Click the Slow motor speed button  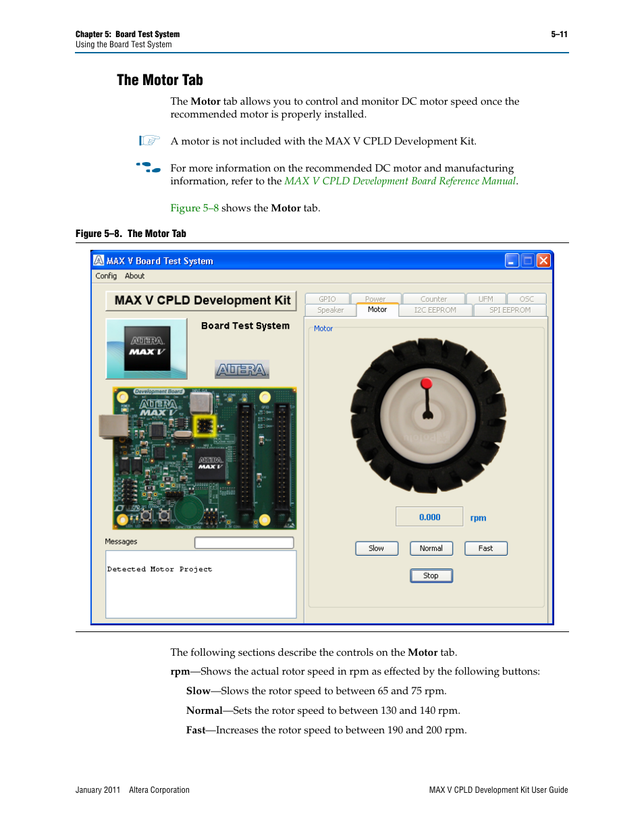(377, 548)
